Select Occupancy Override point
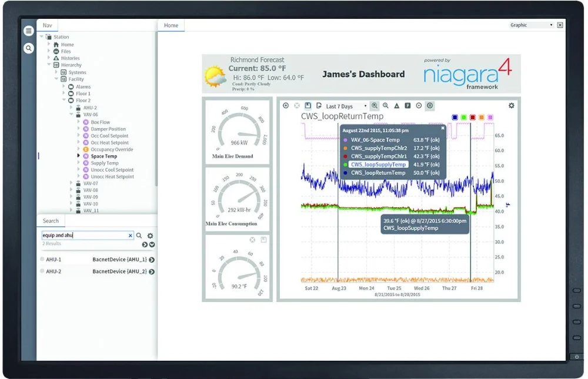588x379 pixels. [112, 149]
